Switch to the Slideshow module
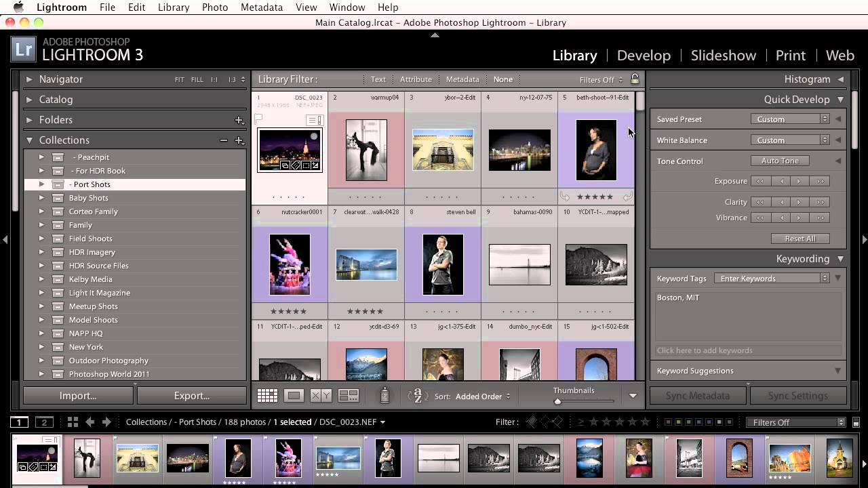 [x=724, y=56]
